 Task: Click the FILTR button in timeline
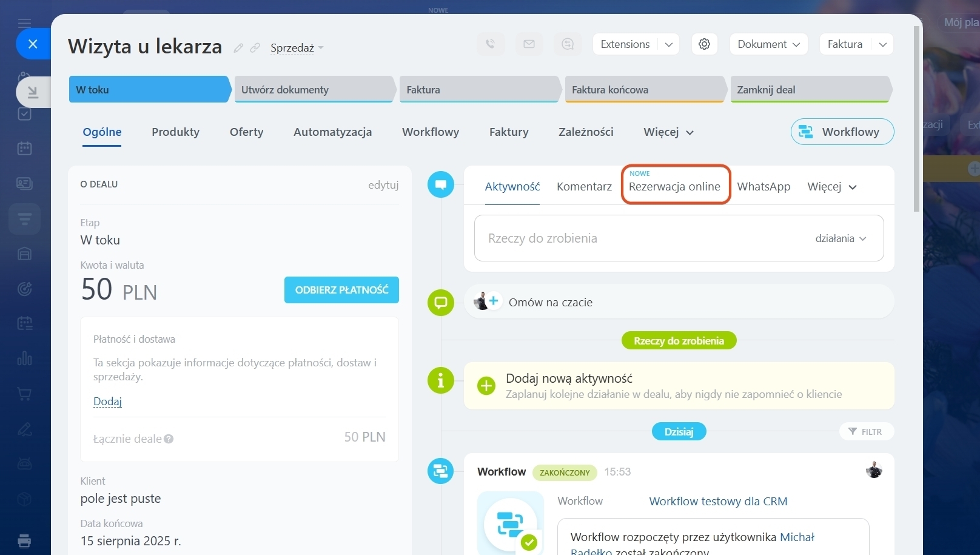coord(865,432)
